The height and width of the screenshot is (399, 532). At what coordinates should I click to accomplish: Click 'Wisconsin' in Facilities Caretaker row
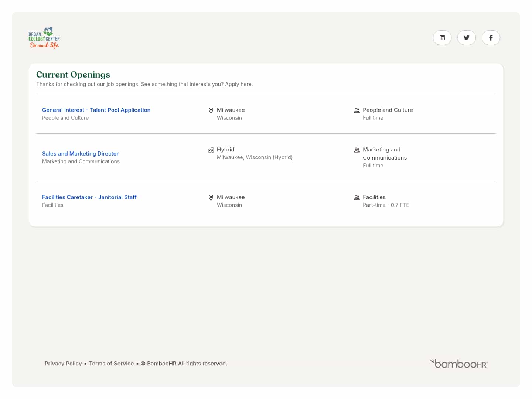pyautogui.click(x=229, y=205)
